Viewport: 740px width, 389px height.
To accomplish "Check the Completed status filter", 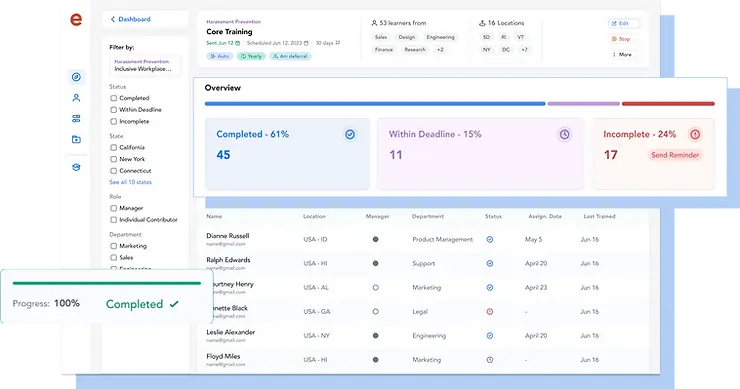I will click(x=113, y=98).
